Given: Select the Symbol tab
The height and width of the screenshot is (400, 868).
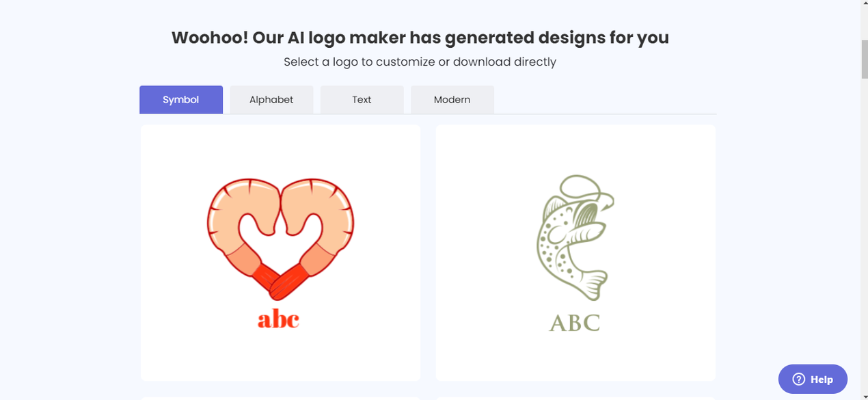Looking at the screenshot, I should 181,100.
